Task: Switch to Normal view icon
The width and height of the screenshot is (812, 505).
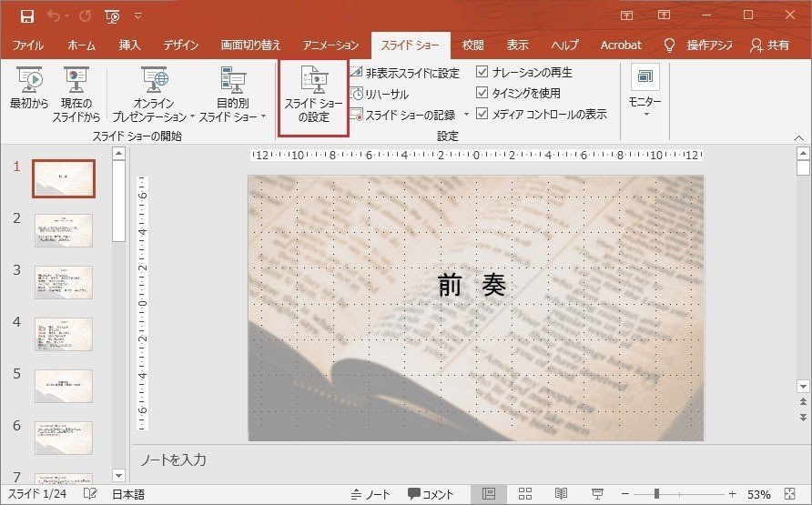Action: 488,493
